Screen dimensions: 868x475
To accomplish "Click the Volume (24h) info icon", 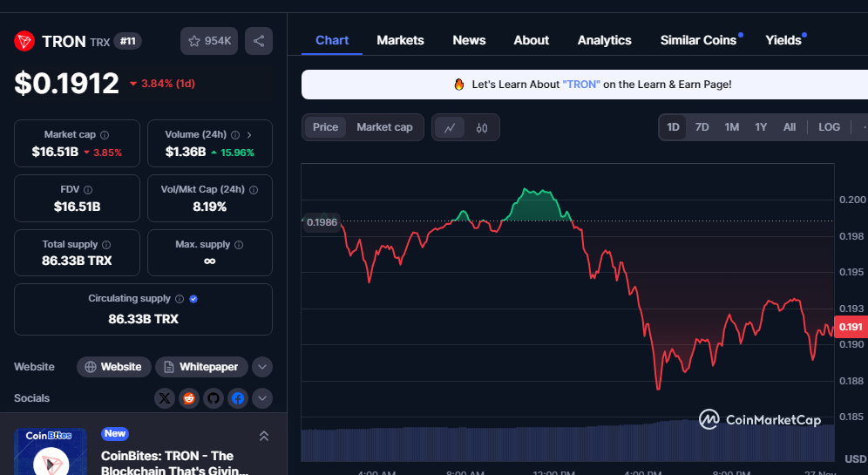I will coord(235,135).
